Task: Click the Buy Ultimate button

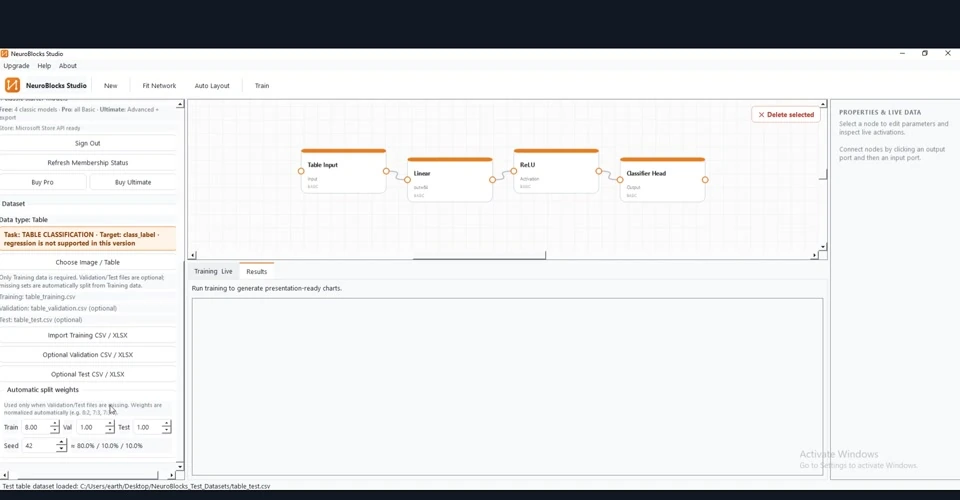Action: pos(133,182)
